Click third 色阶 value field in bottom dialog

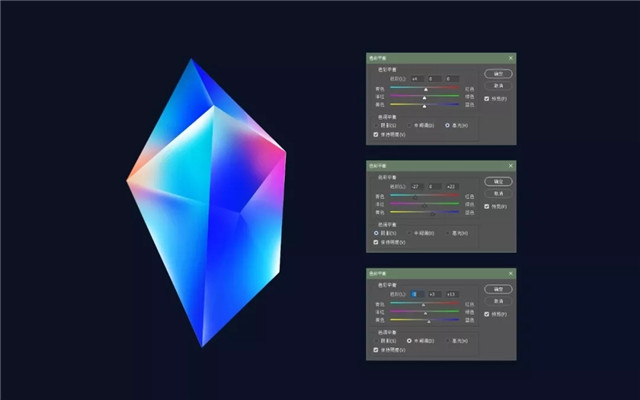(451, 294)
